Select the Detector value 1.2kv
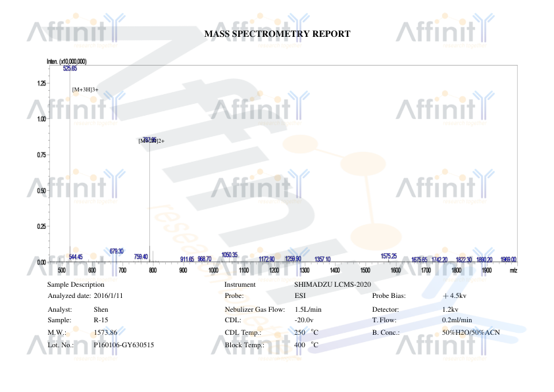Screen dimensions: 554x392 (450, 310)
